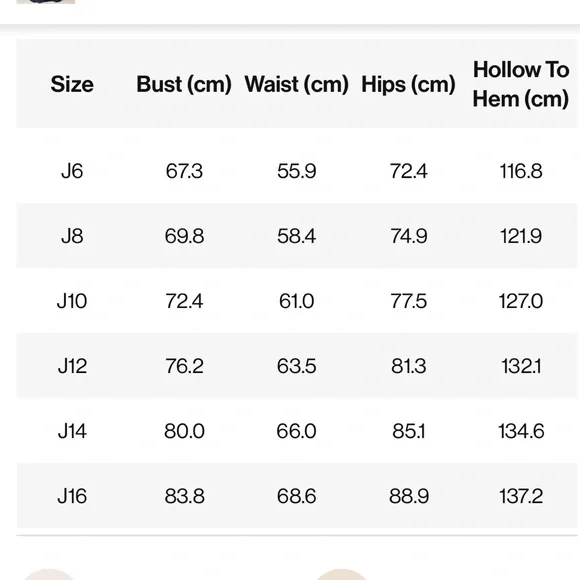Click the Bust (cm) column header
The height and width of the screenshot is (580, 580).
click(184, 84)
